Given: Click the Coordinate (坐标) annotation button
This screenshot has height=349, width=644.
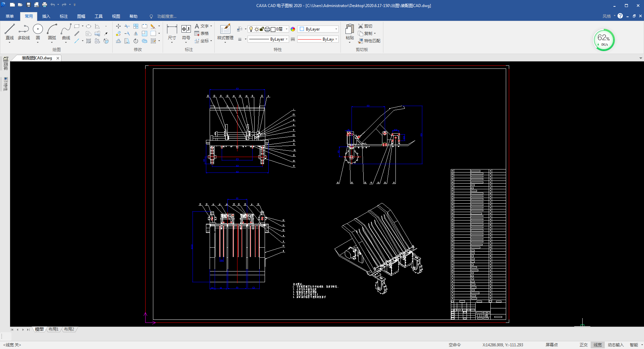Looking at the screenshot, I should [203, 41].
